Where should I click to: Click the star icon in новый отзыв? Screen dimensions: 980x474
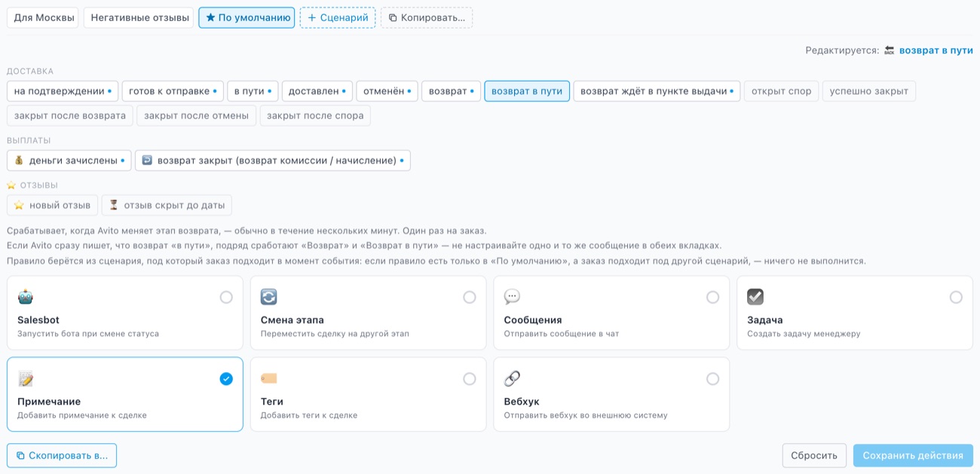point(20,205)
